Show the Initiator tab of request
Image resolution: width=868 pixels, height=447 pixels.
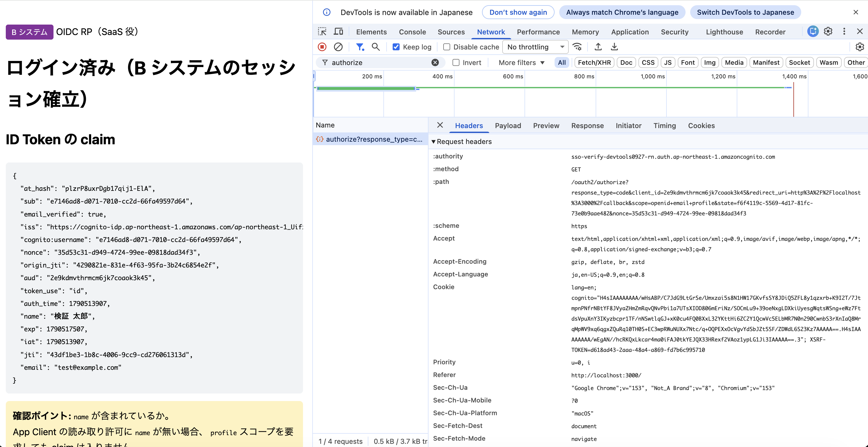click(x=628, y=125)
